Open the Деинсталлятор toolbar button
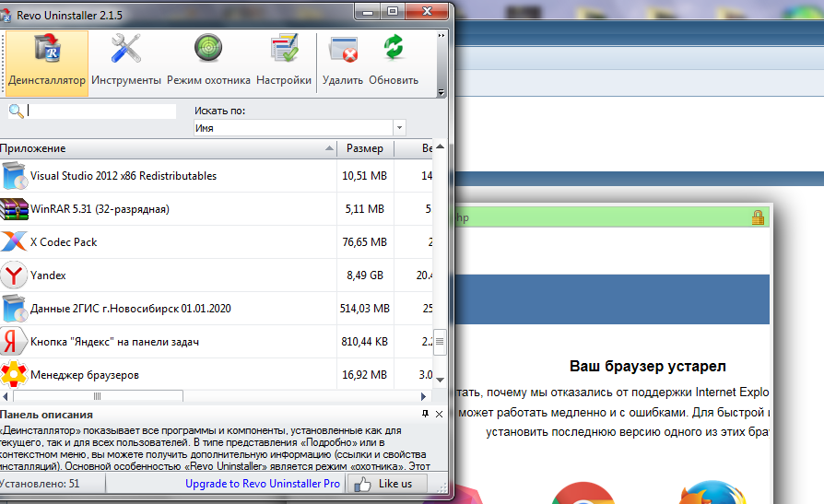824x504 pixels. [47, 63]
